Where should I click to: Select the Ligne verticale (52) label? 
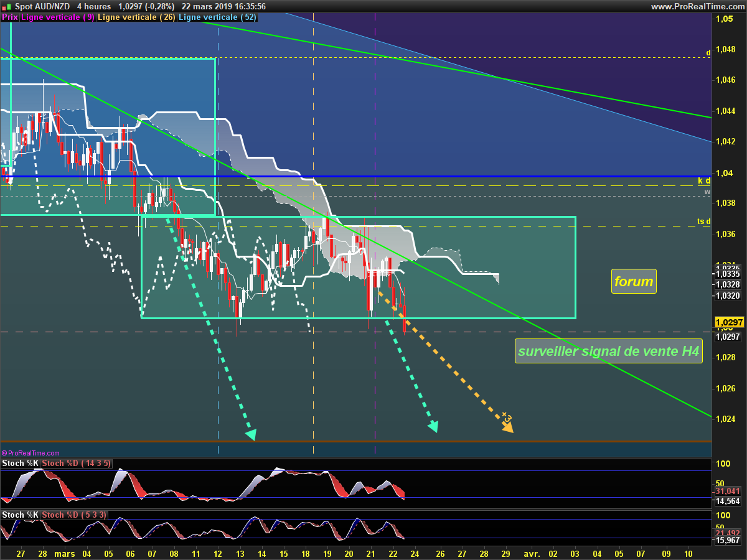[x=217, y=17]
